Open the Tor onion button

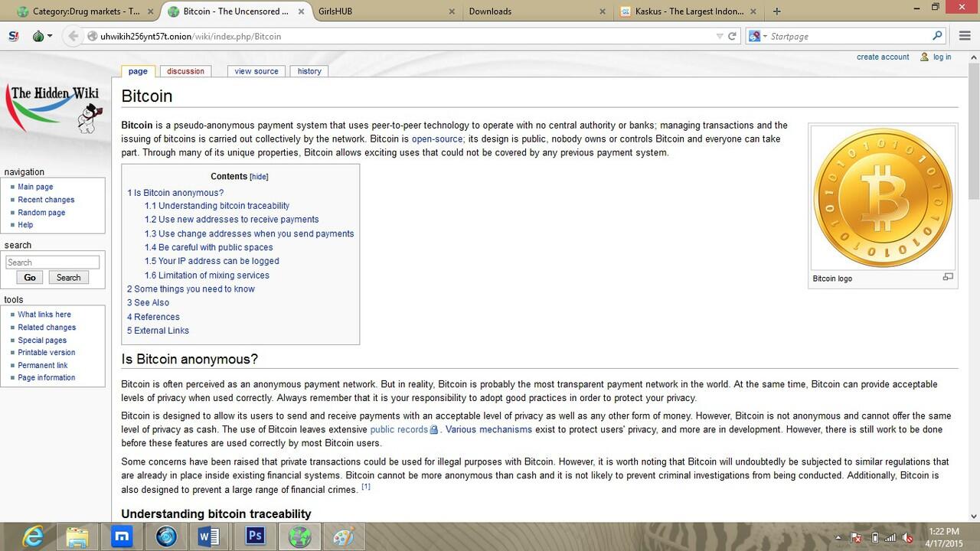coord(38,36)
